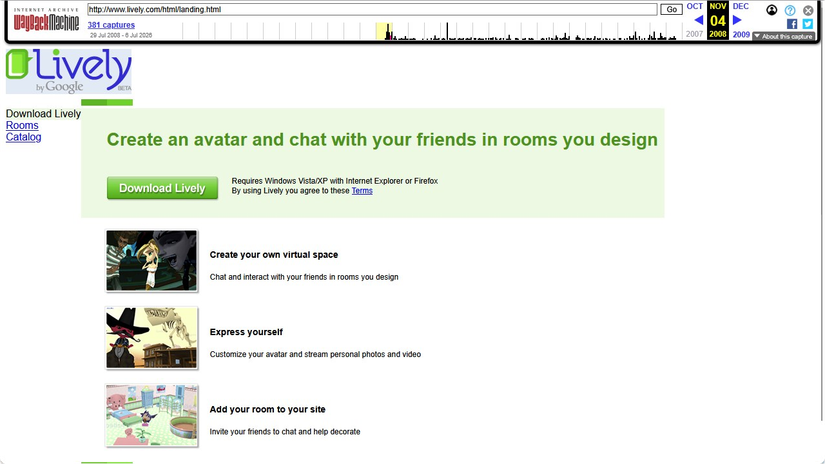The height and width of the screenshot is (464, 825).
Task: Select the OCT month link
Action: (695, 6)
